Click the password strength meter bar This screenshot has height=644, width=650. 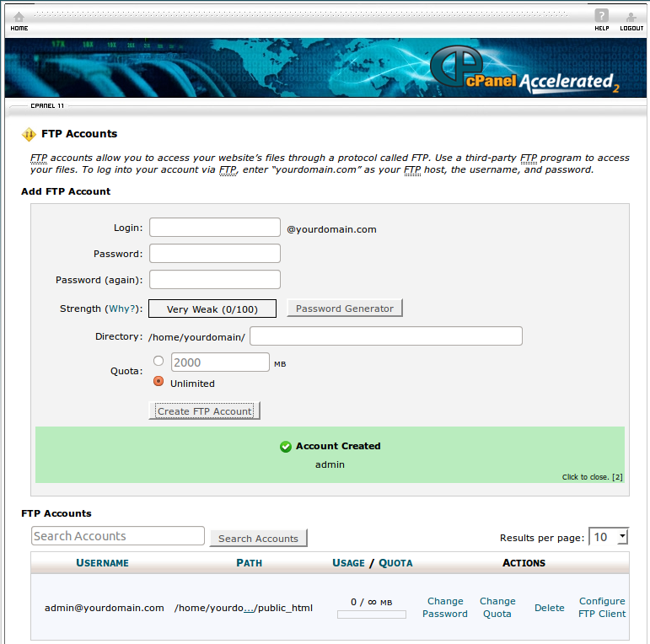(x=212, y=309)
